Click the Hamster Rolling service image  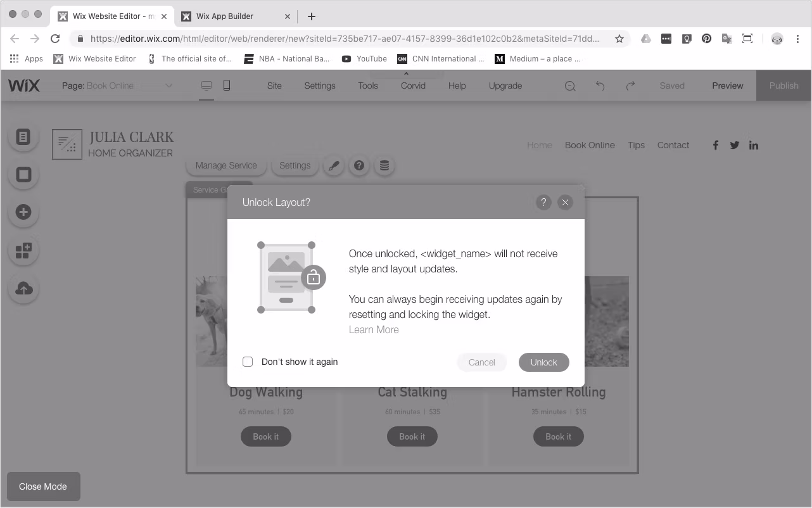(x=607, y=321)
